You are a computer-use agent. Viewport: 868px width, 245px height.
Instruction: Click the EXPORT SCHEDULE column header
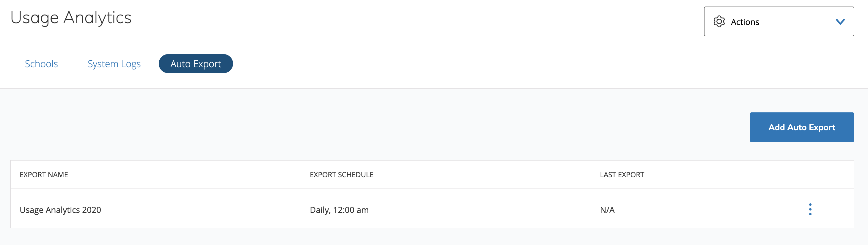pyautogui.click(x=341, y=175)
